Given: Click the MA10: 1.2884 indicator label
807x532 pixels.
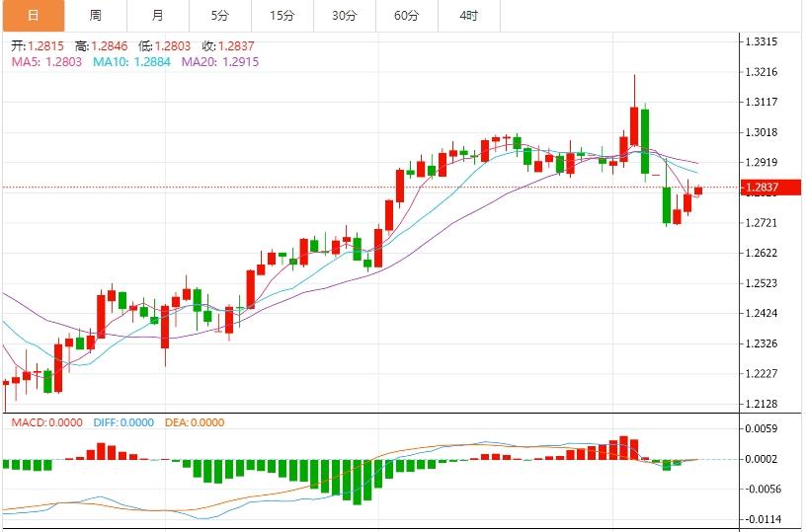Looking at the screenshot, I should click(131, 61).
